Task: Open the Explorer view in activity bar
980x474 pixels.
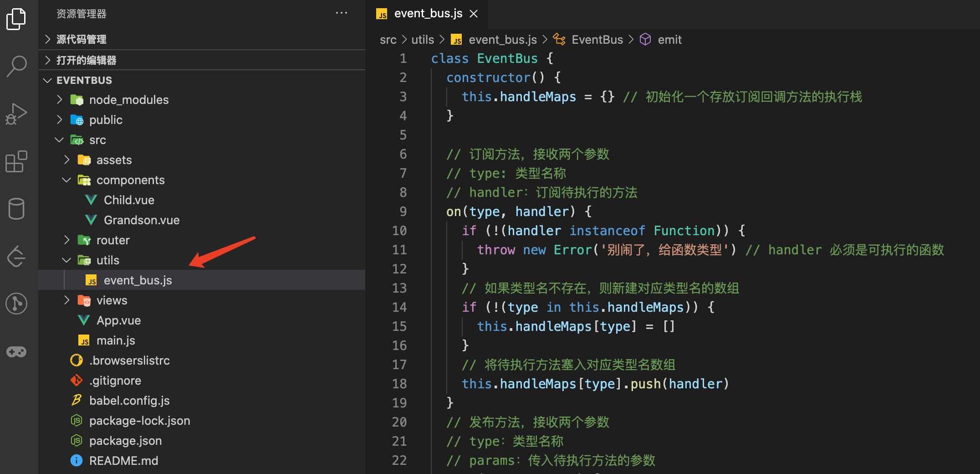Action: [x=16, y=19]
